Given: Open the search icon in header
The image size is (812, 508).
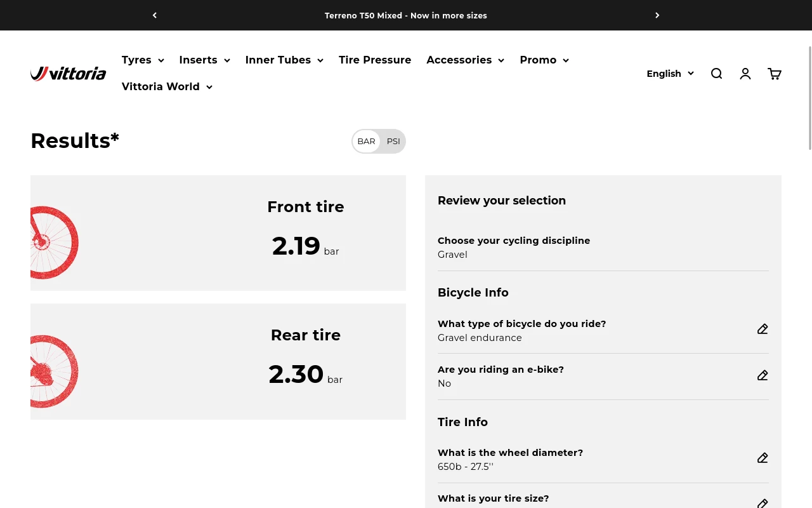Looking at the screenshot, I should (717, 74).
